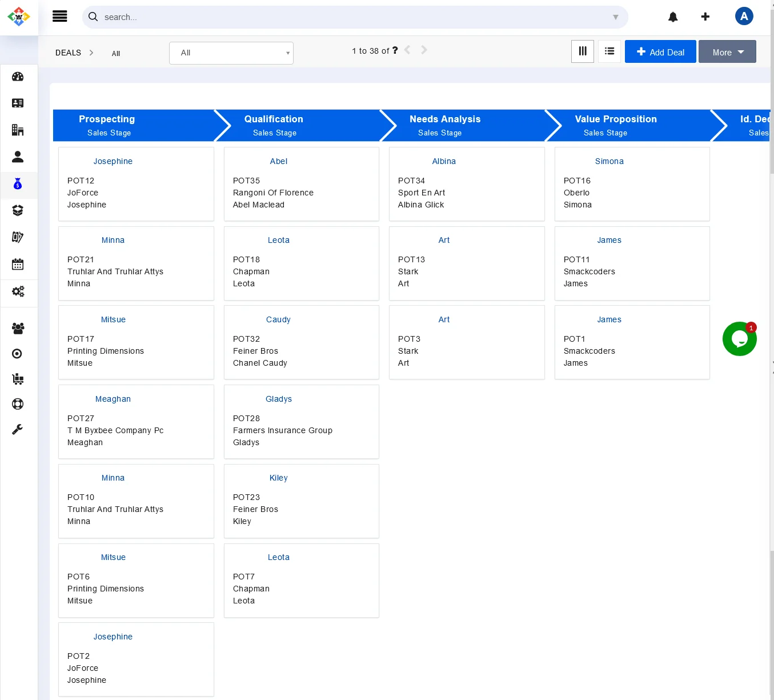Switch to kanban column view

[x=583, y=51]
